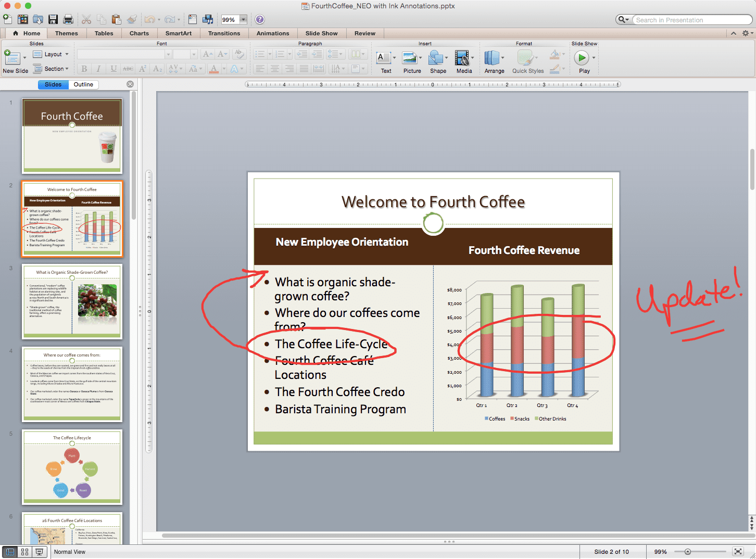
Task: Open the Animations ribbon tab
Action: (273, 33)
